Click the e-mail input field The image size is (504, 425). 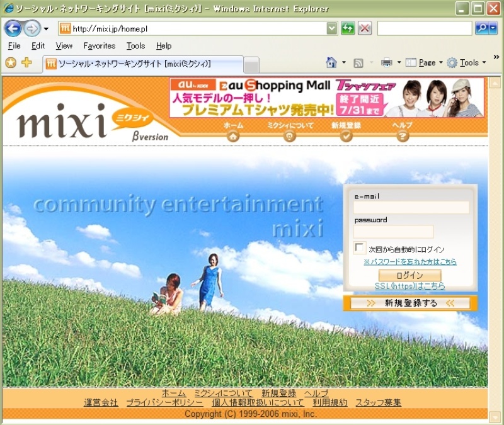411,208
